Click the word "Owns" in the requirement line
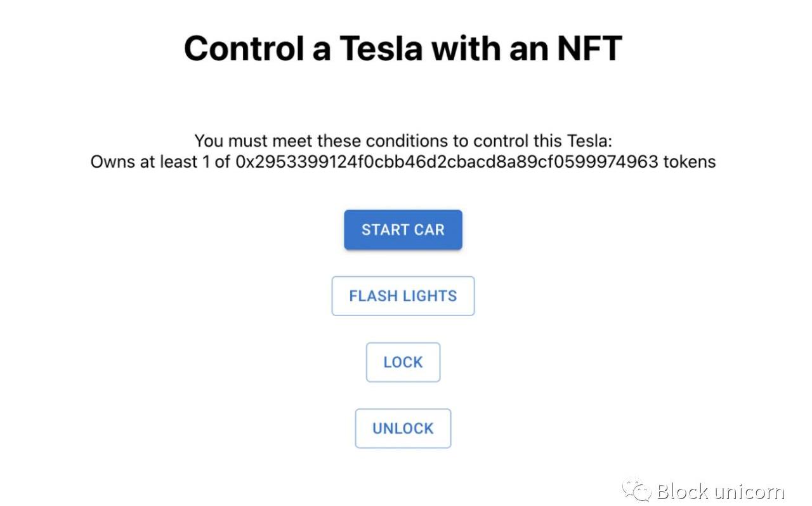The height and width of the screenshot is (506, 812). [x=112, y=162]
